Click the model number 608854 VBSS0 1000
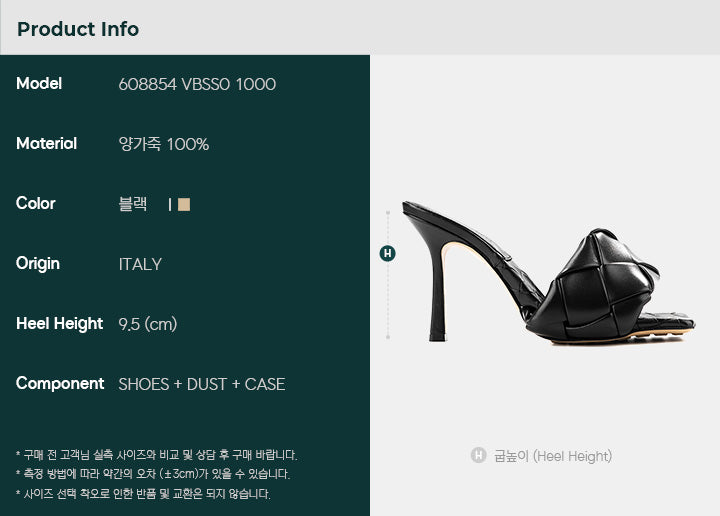Image resolution: width=720 pixels, height=516 pixels. (x=197, y=84)
